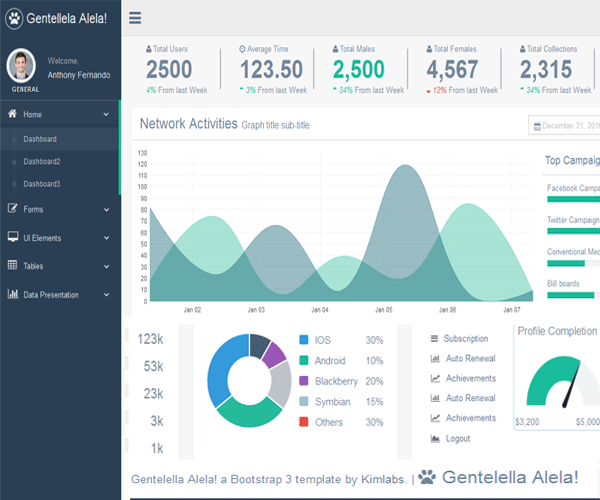Click the 123k statistic label
This screenshot has width=600, height=500.
(150, 339)
